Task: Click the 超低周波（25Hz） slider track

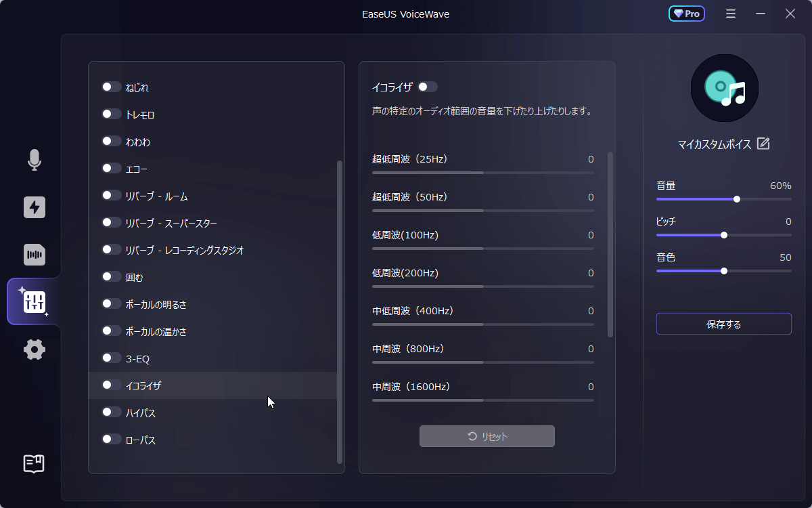Action: tap(482, 173)
